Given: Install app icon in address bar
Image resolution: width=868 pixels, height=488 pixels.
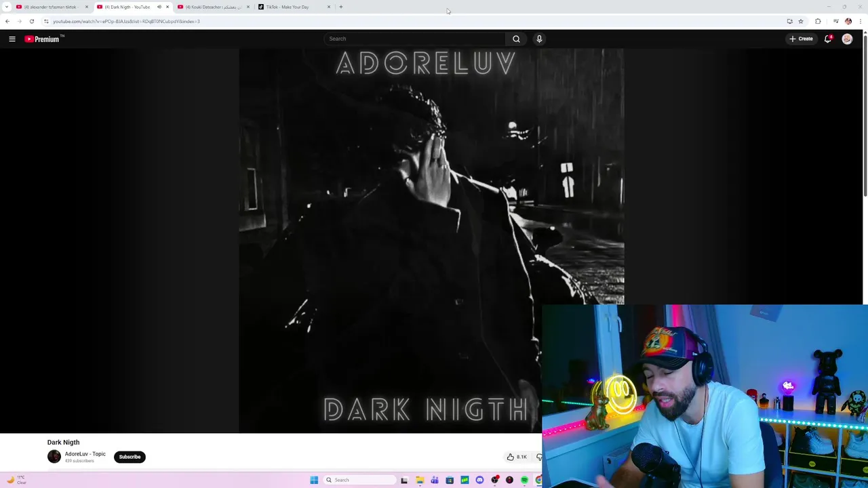Looking at the screenshot, I should (789, 21).
